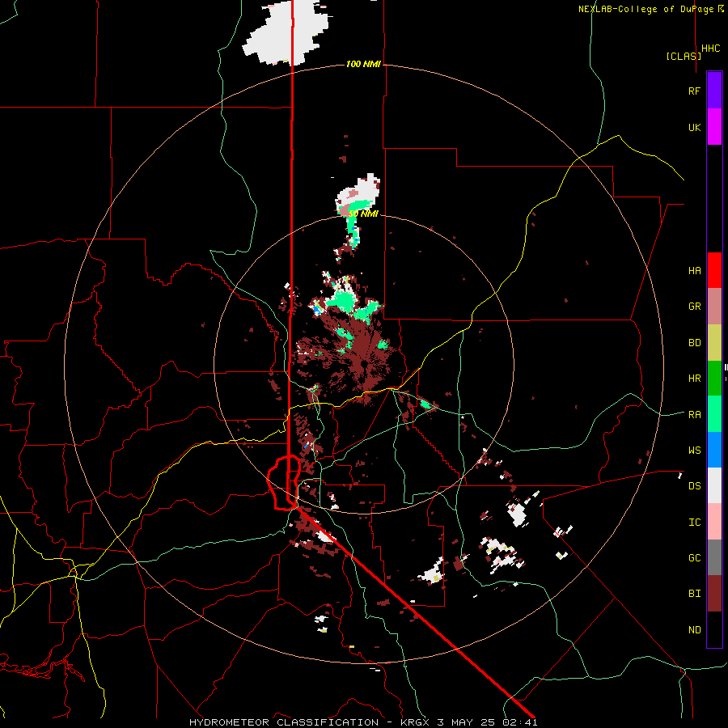Click the thick red closed outline near center

(x=284, y=483)
